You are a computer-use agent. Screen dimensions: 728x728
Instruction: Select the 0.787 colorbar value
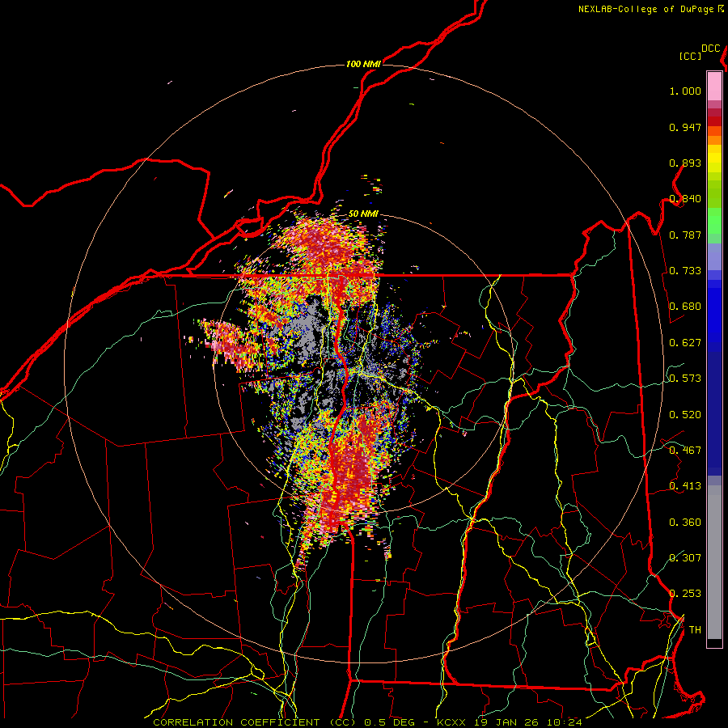point(685,235)
